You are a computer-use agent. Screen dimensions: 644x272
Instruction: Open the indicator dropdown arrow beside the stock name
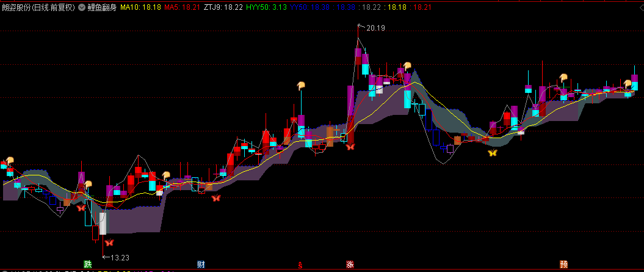[81, 7]
